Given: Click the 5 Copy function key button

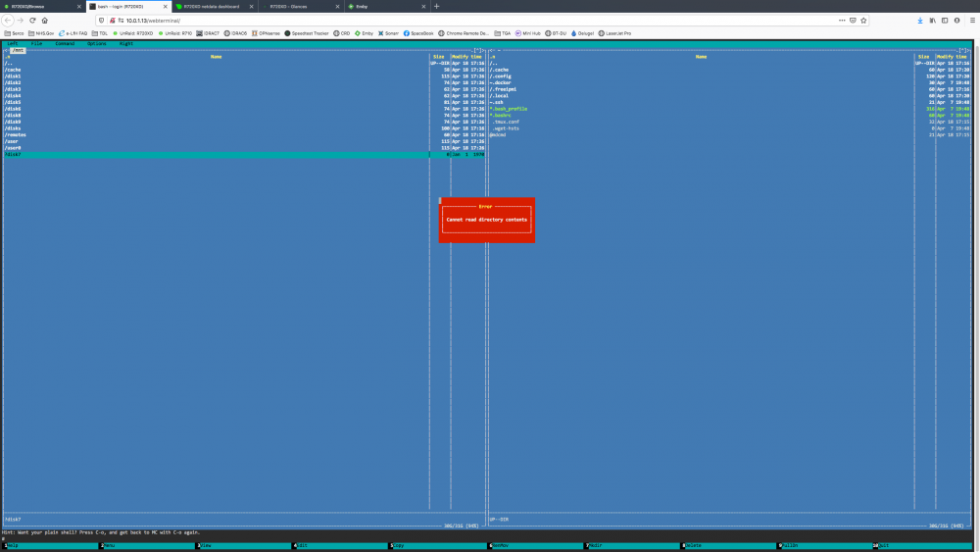Looking at the screenshot, I should coord(438,546).
